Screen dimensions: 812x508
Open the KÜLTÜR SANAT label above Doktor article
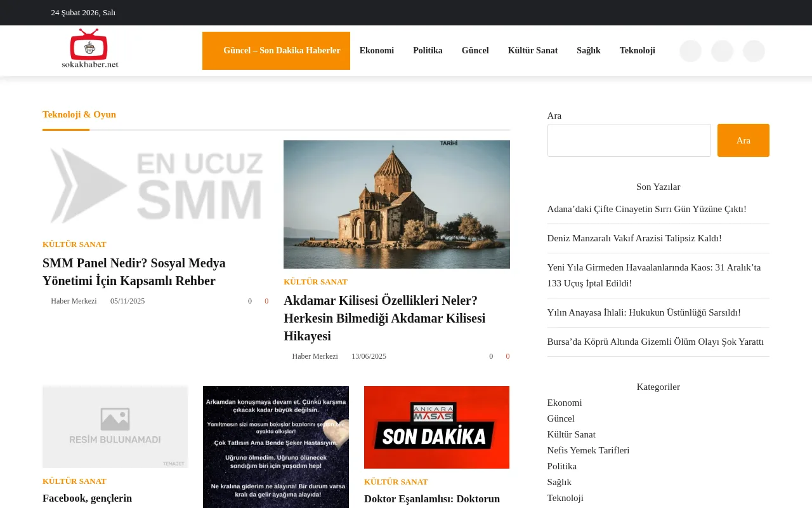(396, 481)
